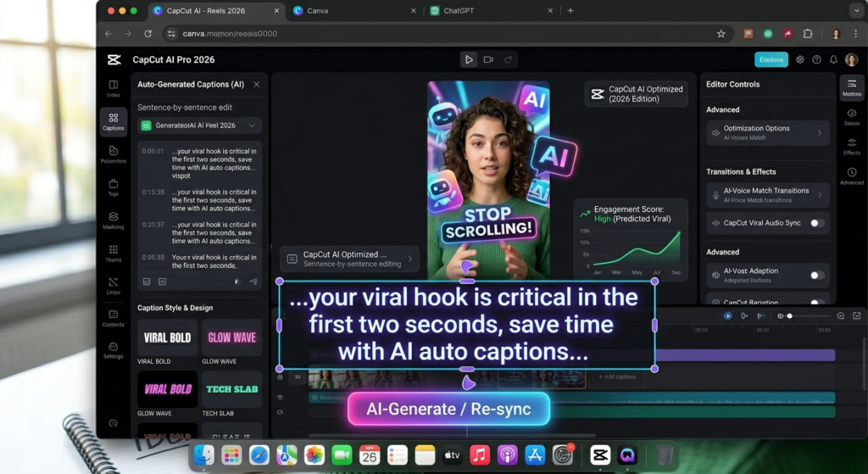868x474 pixels.
Task: Reload the page in browser
Action: [x=147, y=34]
